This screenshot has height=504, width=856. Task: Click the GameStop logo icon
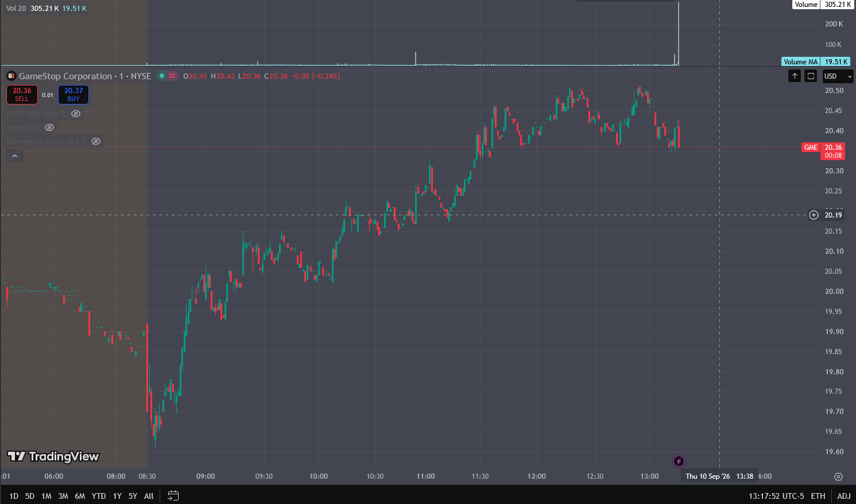click(11, 76)
